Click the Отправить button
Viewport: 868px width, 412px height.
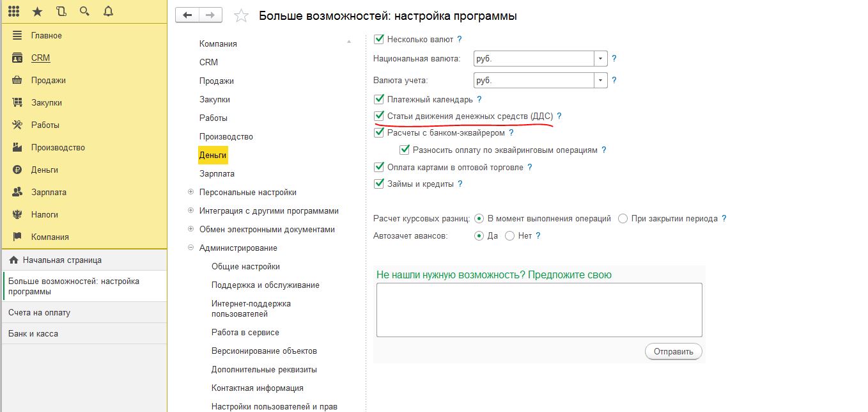tap(674, 351)
